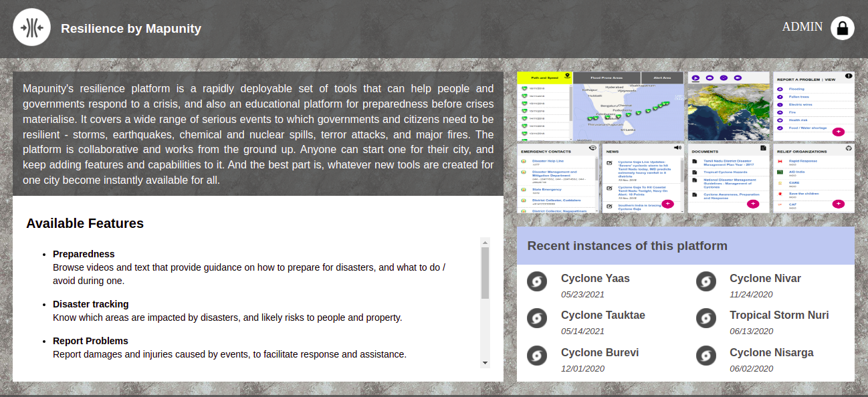The height and width of the screenshot is (397, 868).
Task: Click the cyclone icon beside Cyclone Yaas
Action: click(x=537, y=281)
